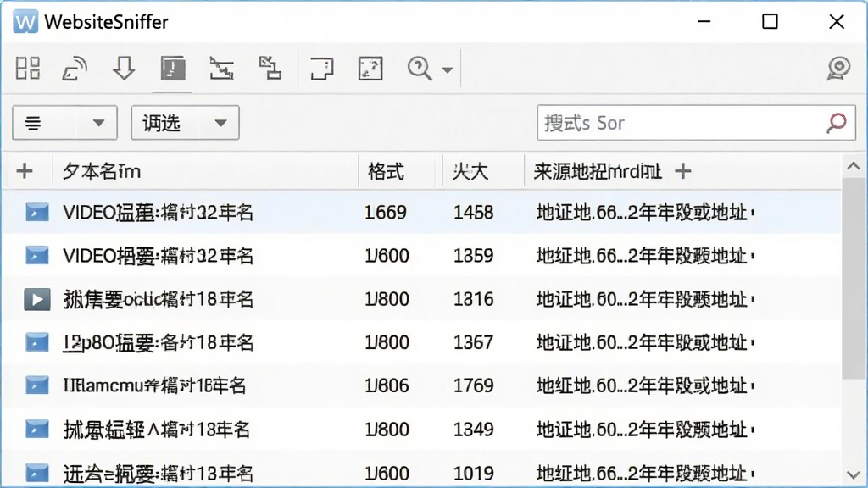Click size value 1349
Viewport: 868px width, 488px height.
pos(473,430)
